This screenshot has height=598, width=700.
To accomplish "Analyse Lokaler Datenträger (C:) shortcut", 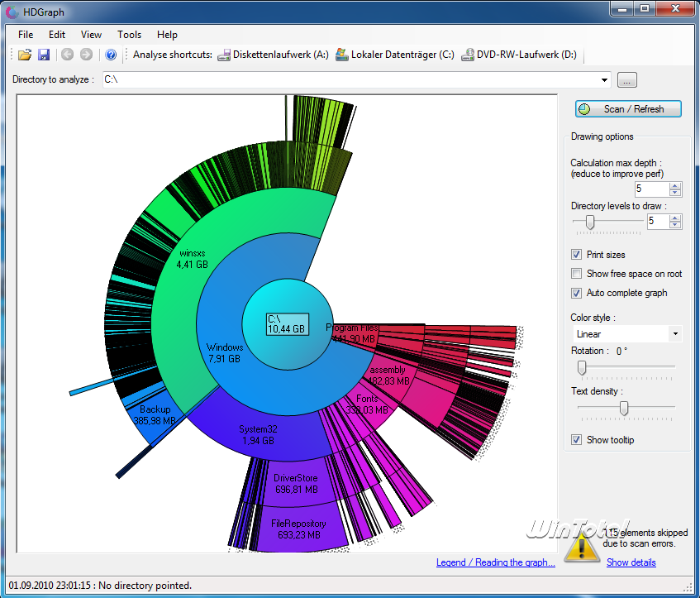I will (x=394, y=55).
